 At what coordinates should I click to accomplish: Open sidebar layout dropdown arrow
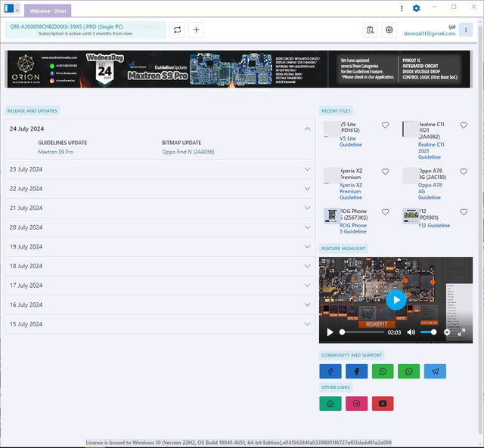click(17, 10)
